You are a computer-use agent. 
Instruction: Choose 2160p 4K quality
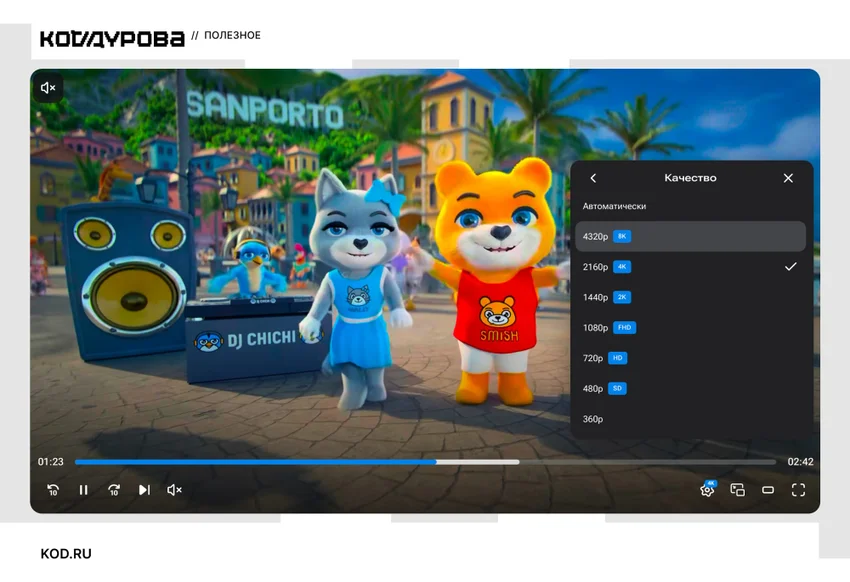[x=690, y=267]
